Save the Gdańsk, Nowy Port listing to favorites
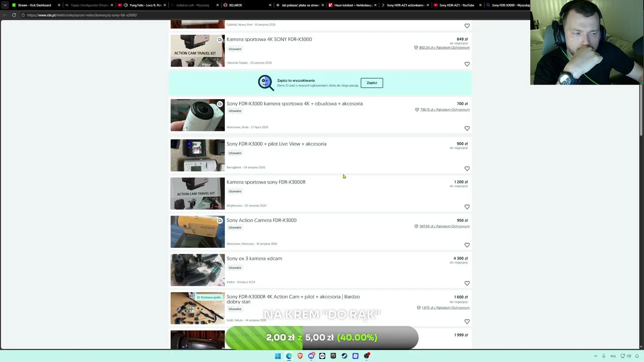Screen dimensions: 644x362 pyautogui.click(x=467, y=26)
